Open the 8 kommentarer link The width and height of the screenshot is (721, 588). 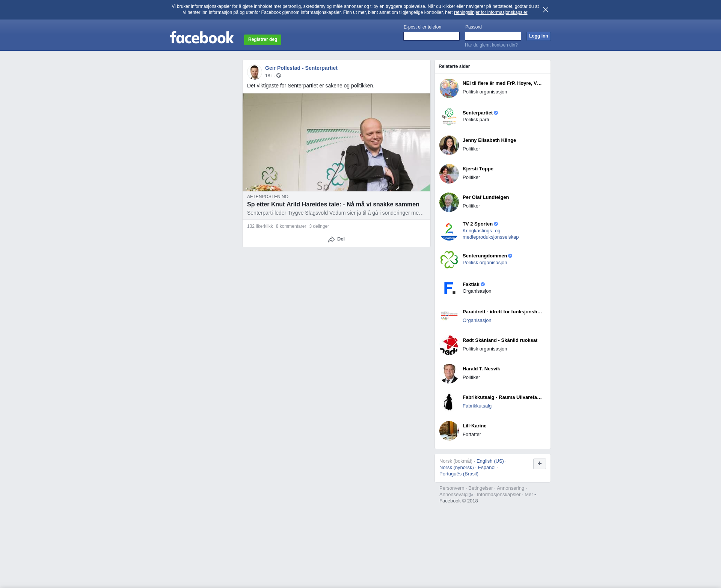291,226
